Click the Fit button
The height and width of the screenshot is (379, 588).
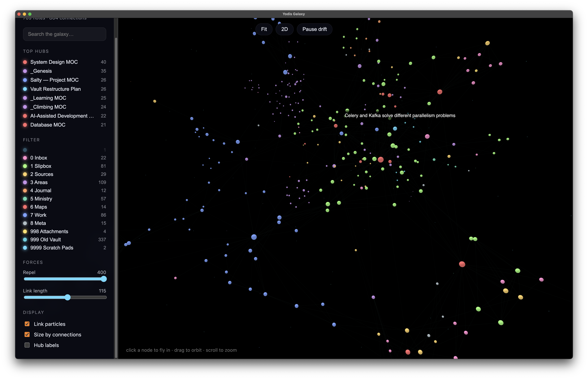click(264, 29)
